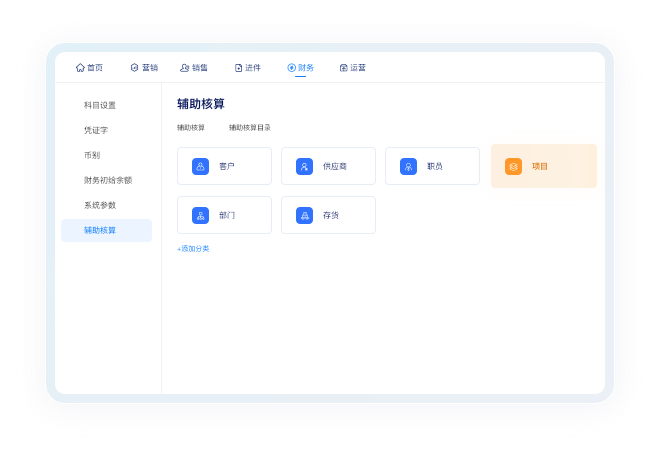Screen dimensions: 660x452
Task: Open 财务初始余额 from the sidebar
Action: coord(108,180)
